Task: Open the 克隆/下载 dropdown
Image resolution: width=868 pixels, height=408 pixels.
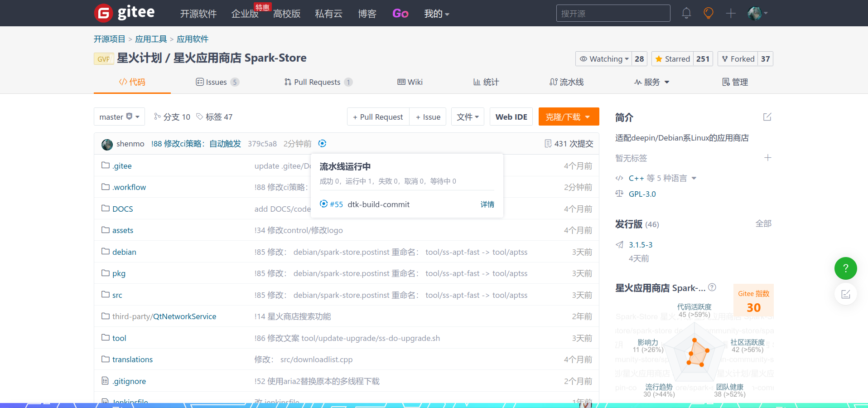Action: tap(568, 117)
